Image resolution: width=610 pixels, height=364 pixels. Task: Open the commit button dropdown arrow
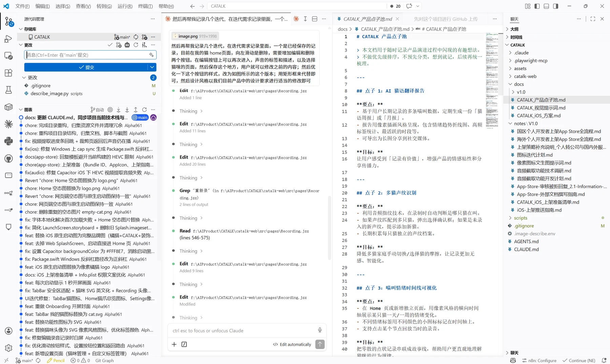(152, 67)
